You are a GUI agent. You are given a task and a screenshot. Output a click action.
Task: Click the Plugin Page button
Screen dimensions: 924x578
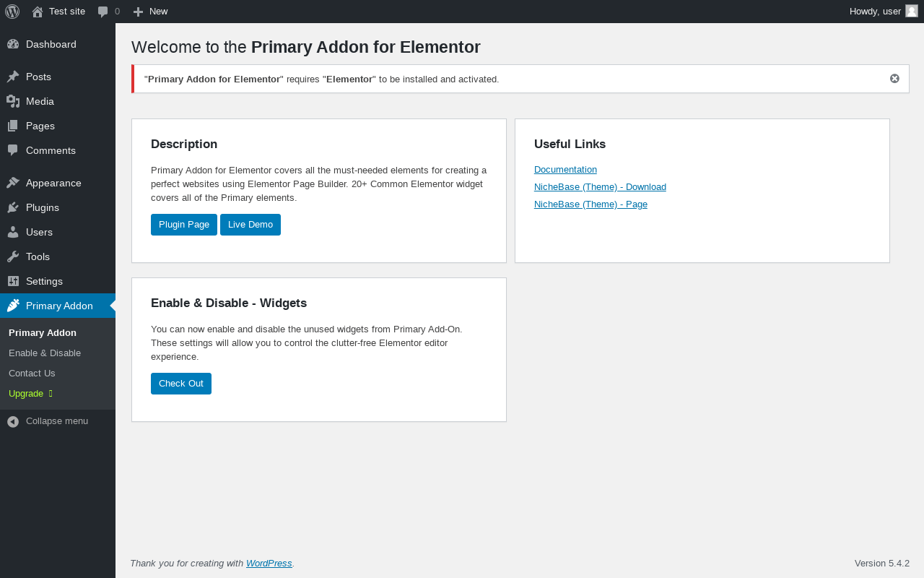click(x=184, y=225)
